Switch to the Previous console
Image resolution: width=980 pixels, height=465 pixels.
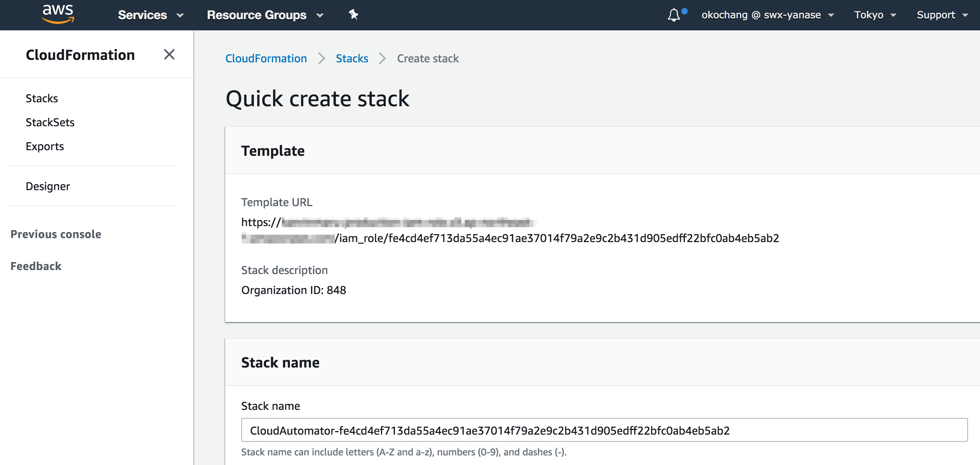click(x=56, y=234)
